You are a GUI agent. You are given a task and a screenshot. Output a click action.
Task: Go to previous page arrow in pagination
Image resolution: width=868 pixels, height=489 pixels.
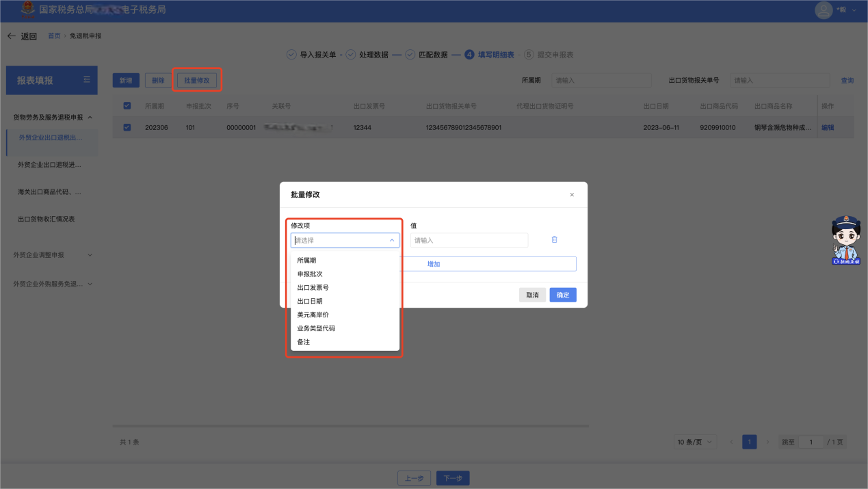click(x=731, y=442)
